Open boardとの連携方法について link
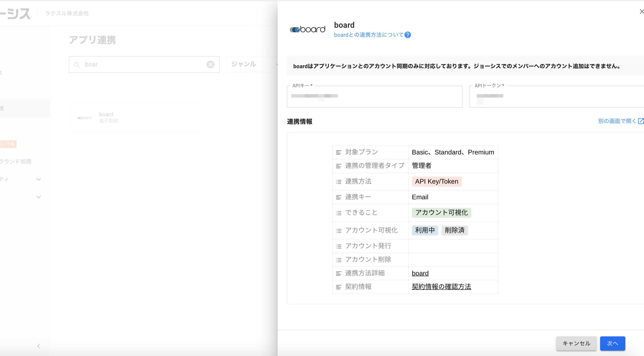This screenshot has height=356, width=644. point(369,35)
